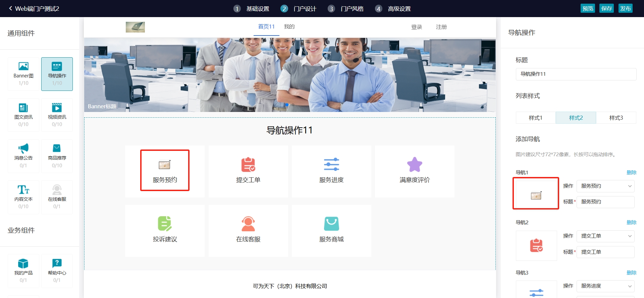Switch to the 首页11 page tab

[266, 26]
